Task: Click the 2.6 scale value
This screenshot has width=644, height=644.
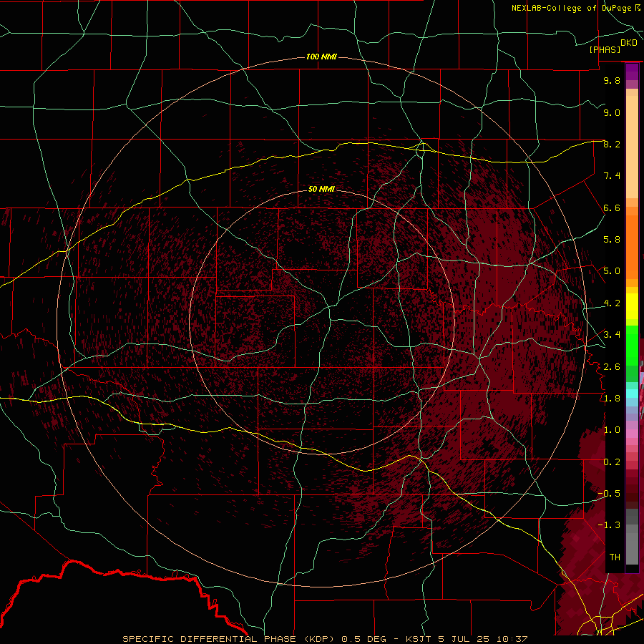Action: 612,366
